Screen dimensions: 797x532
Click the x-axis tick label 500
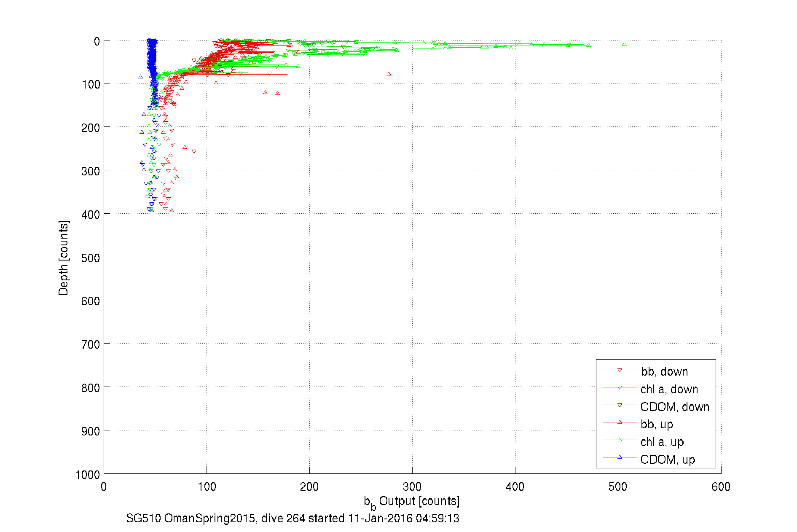tap(618, 487)
